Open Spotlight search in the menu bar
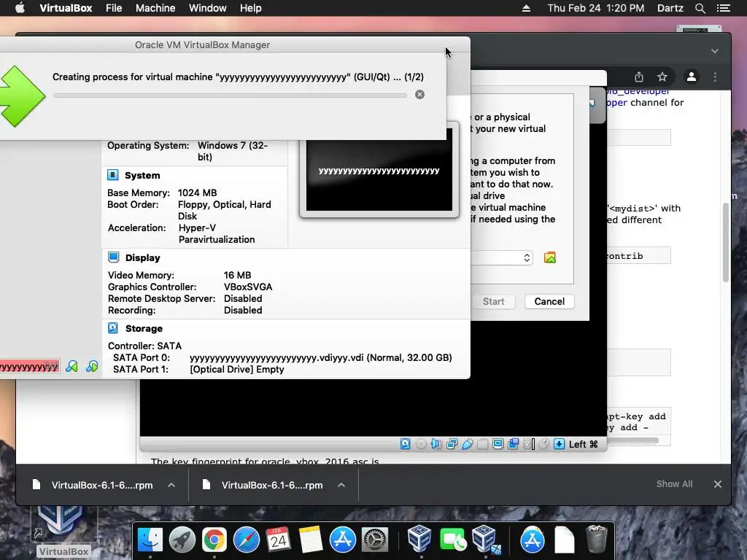 pos(700,8)
